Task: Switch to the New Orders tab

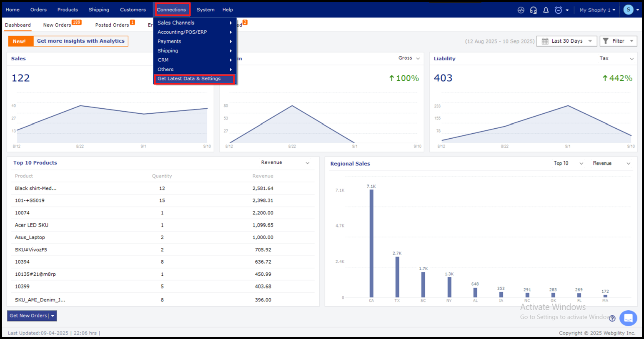Action: (x=57, y=25)
